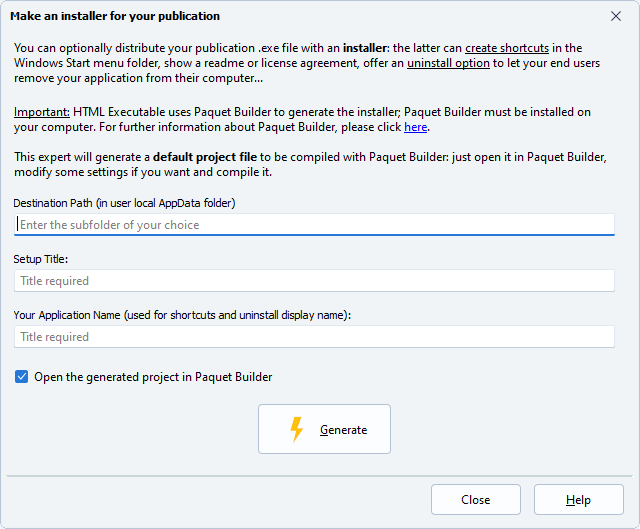
Task: Click the Close button at the bottom
Action: [475, 500]
